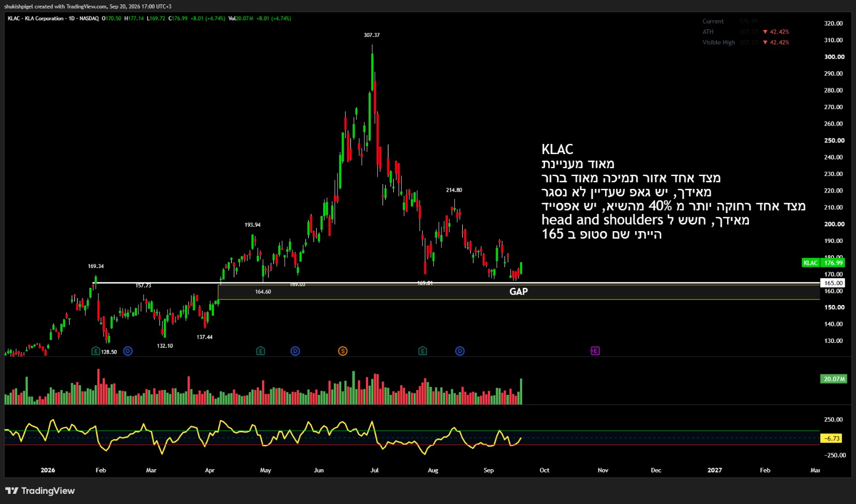Click the earnings E marker beside the 128.50 label
Viewport: 856px width, 504px height.
(x=96, y=351)
